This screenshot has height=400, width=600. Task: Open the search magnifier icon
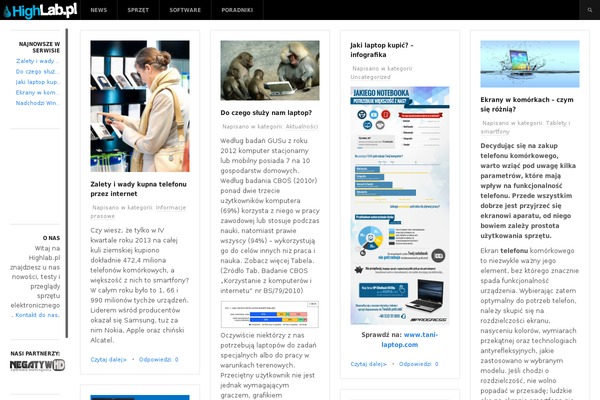click(590, 10)
